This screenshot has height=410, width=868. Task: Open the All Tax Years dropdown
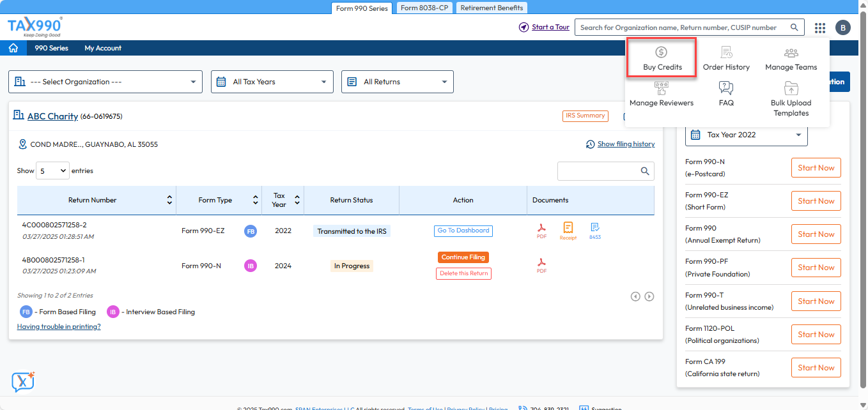click(x=272, y=82)
